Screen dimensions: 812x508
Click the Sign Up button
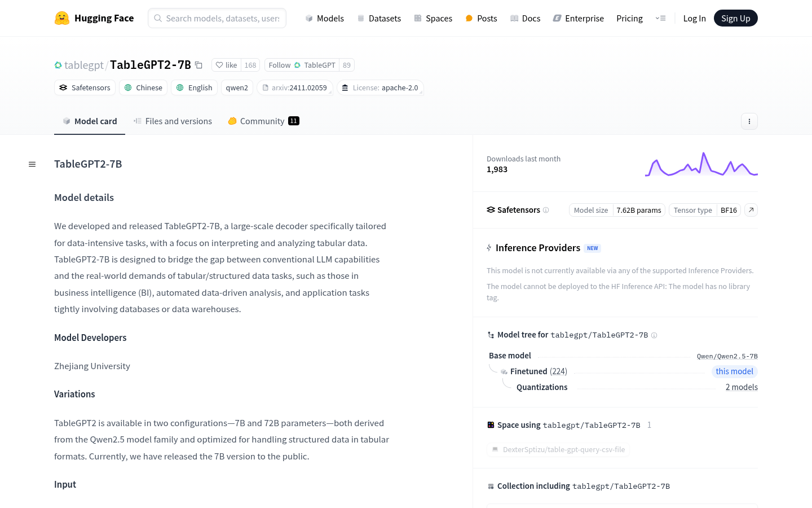(x=735, y=18)
